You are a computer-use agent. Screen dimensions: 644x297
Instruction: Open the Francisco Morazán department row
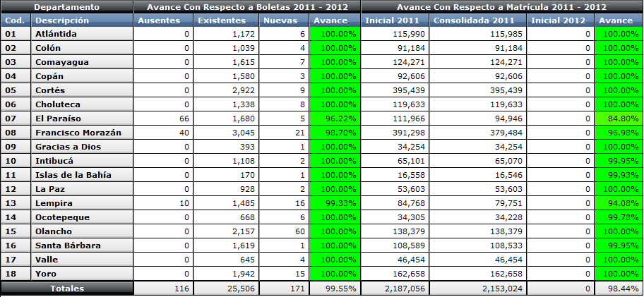[x=78, y=133]
